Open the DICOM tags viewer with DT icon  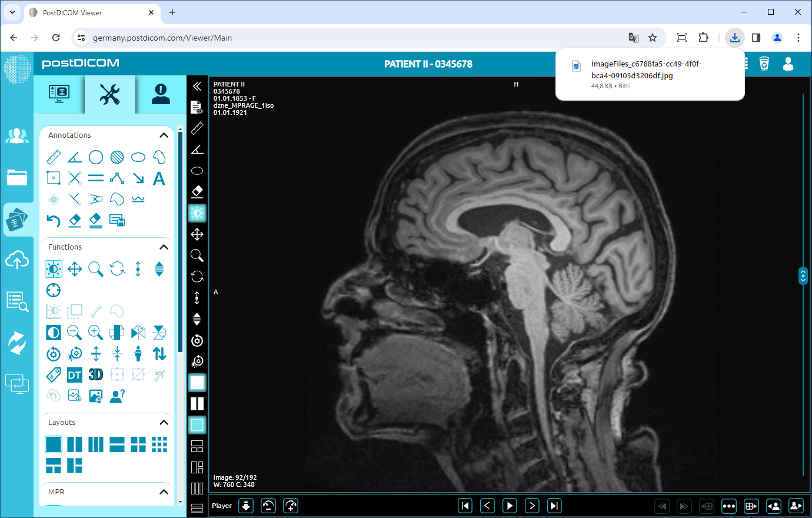tap(74, 374)
